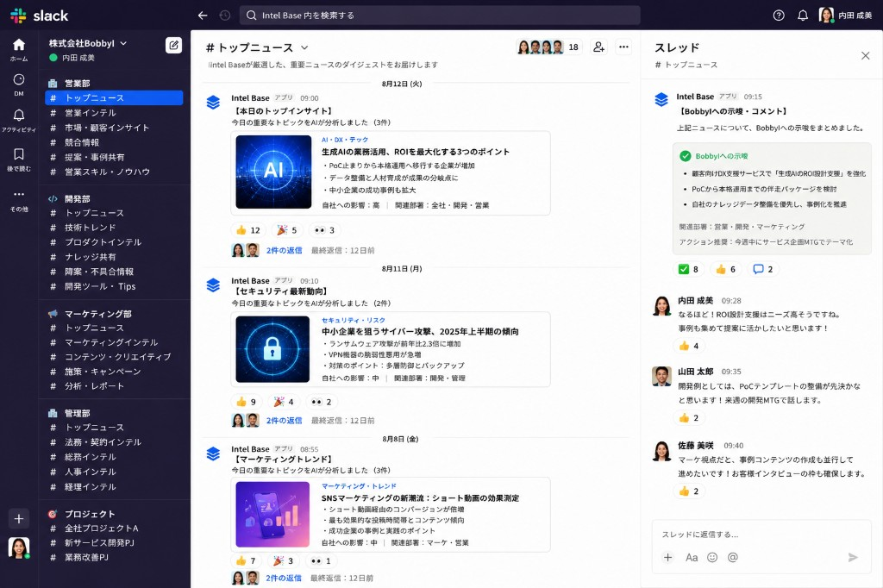
Task: Open the 生成AIの業務活用 article title
Action: (x=415, y=152)
